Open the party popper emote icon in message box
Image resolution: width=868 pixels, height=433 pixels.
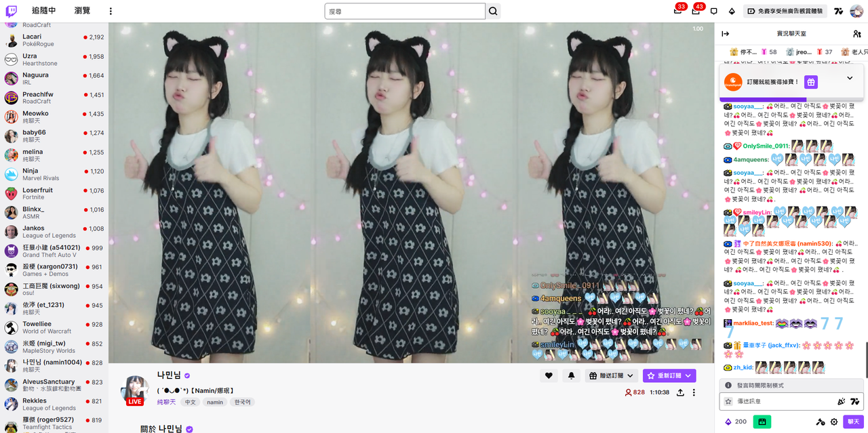coord(842,401)
